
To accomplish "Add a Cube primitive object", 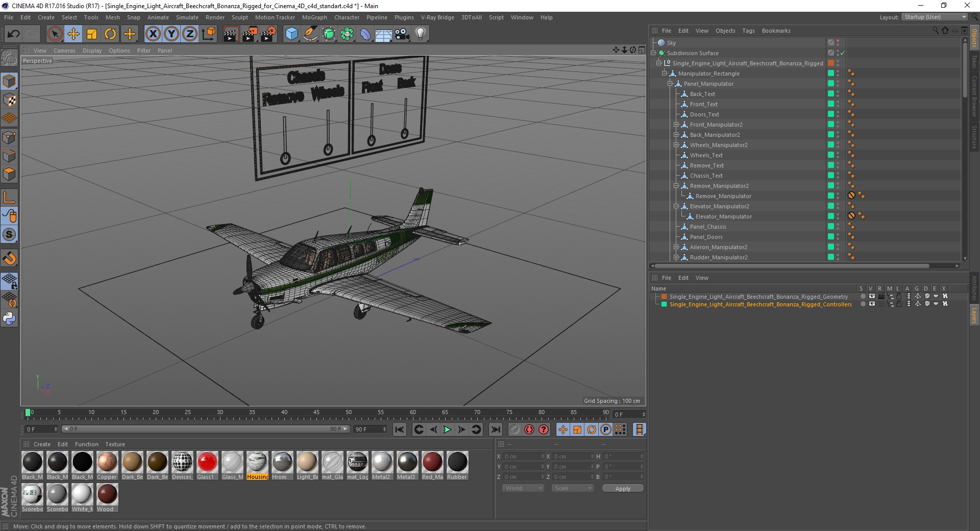I will pyautogui.click(x=291, y=34).
